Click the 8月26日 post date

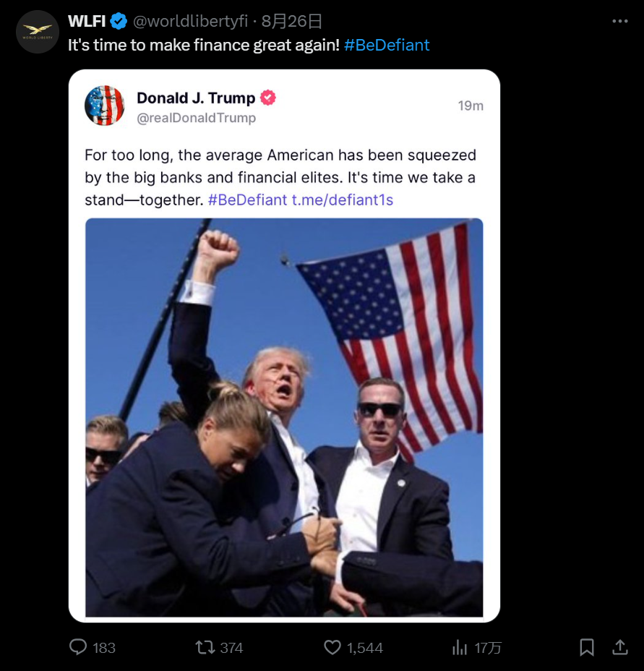coord(292,21)
